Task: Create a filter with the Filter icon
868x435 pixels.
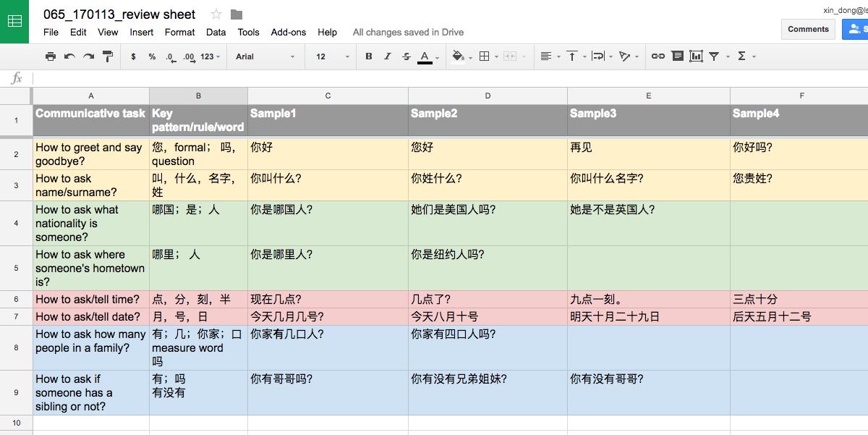Action: point(715,56)
